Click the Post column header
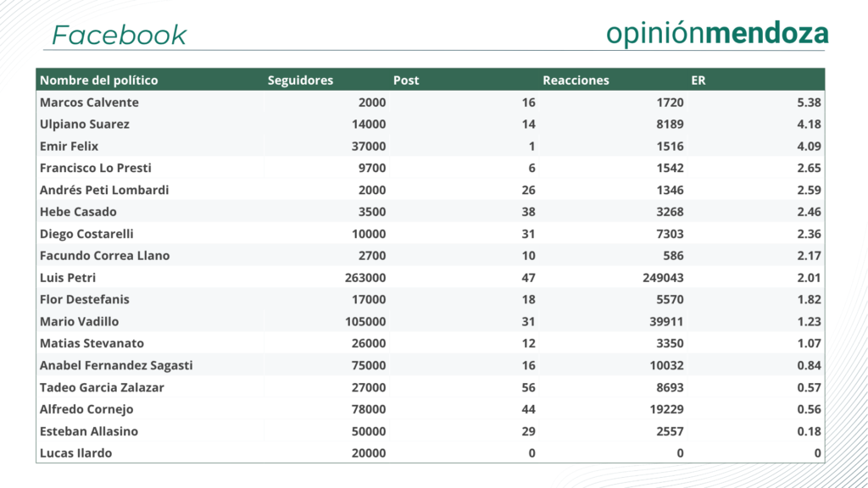 [x=406, y=80]
